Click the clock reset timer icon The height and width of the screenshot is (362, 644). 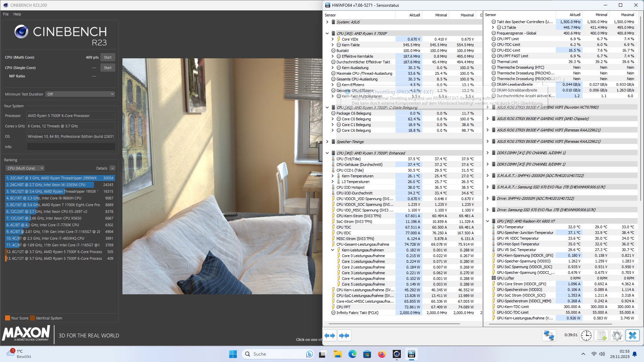586,336
